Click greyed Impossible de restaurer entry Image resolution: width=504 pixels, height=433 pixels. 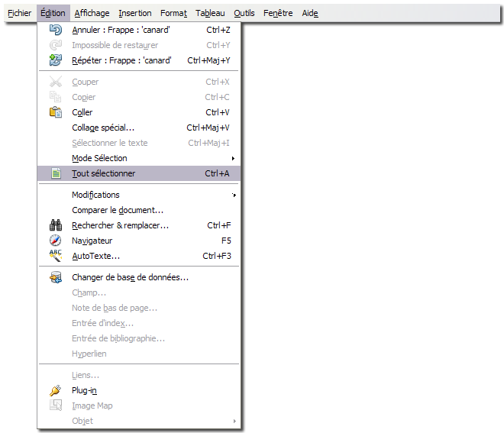pyautogui.click(x=139, y=45)
